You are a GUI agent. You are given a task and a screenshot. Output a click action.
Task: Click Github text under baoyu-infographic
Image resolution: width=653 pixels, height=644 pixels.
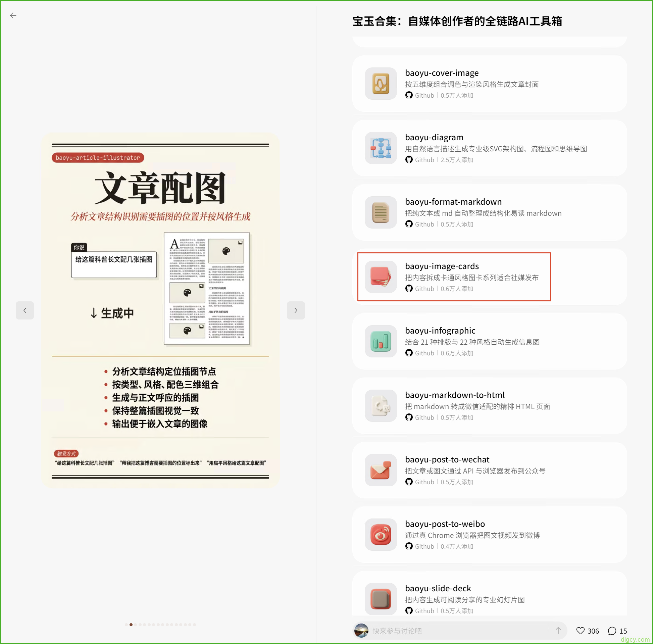424,353
